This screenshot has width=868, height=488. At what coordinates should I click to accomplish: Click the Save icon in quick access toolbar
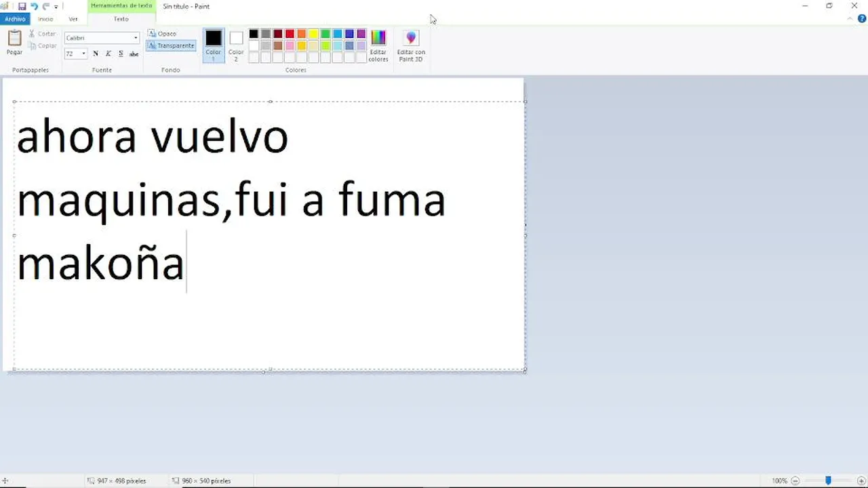pyautogui.click(x=22, y=6)
